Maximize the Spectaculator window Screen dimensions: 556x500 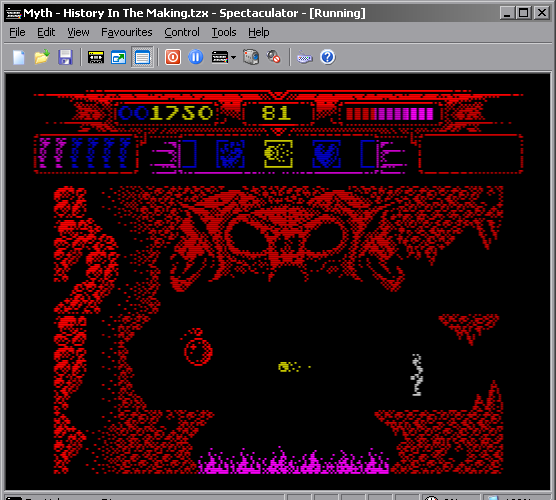coord(524,13)
